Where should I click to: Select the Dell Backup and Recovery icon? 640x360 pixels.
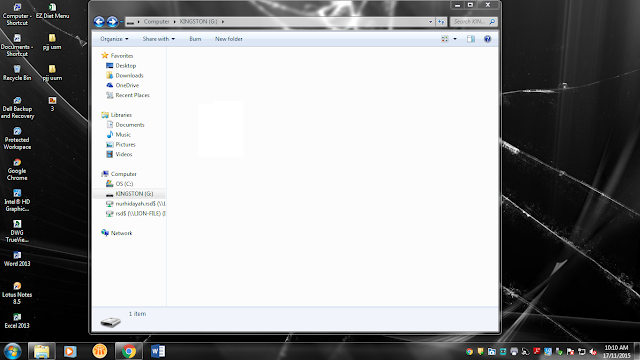[17, 108]
